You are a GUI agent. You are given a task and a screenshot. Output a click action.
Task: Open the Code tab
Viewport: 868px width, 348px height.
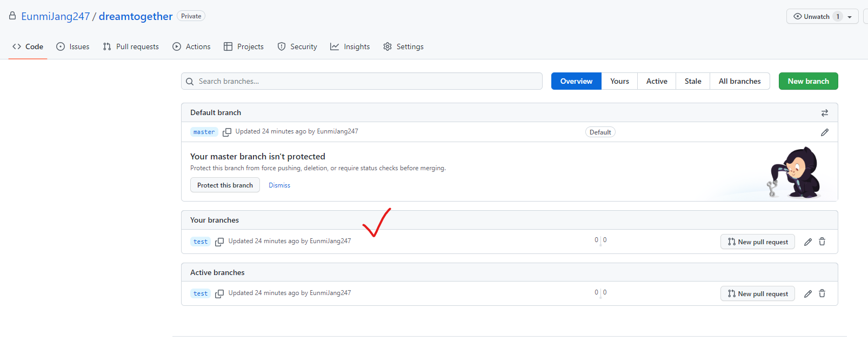tap(28, 46)
